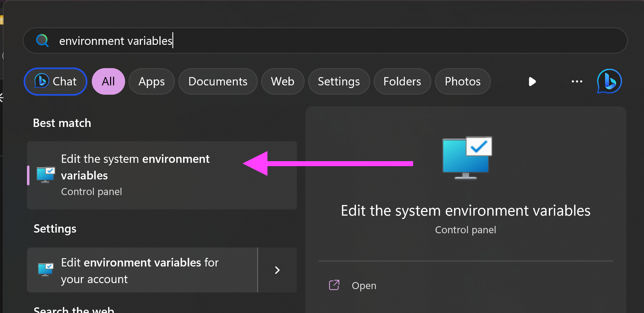This screenshot has width=644, height=313.
Task: Switch to the Apps filter
Action: 151,81
